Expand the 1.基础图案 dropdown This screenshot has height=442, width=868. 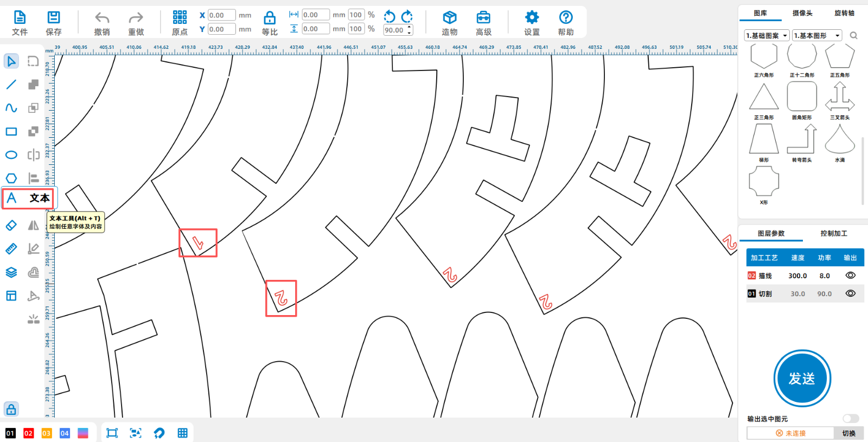point(767,36)
